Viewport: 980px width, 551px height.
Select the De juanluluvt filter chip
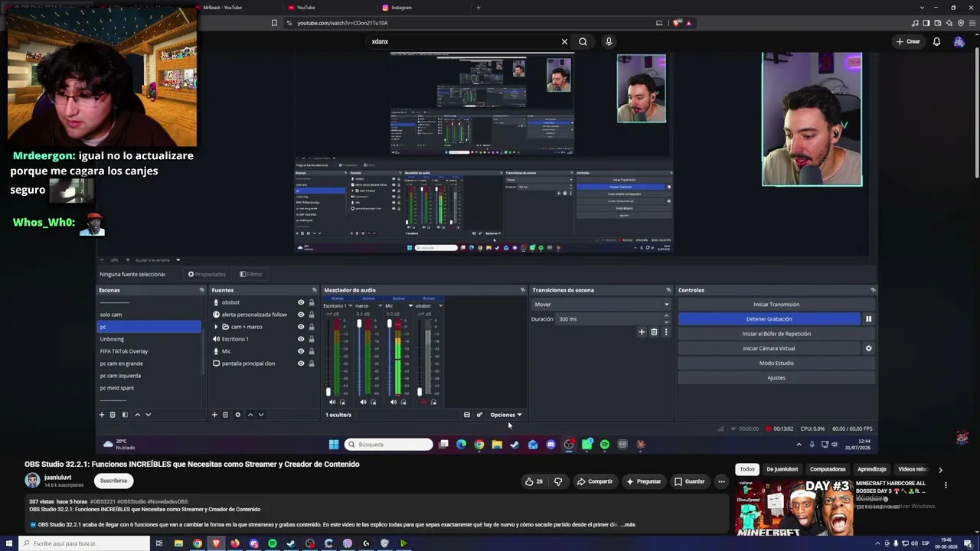782,469
